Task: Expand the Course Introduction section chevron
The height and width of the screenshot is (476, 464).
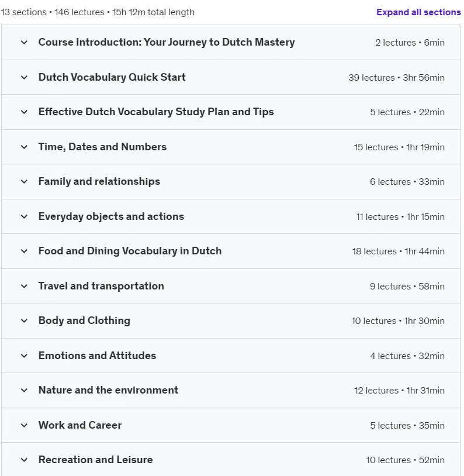Action: coord(24,43)
